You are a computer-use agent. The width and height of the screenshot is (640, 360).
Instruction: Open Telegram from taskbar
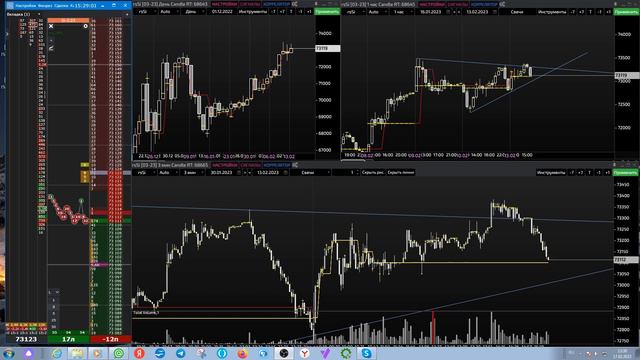pos(180,353)
